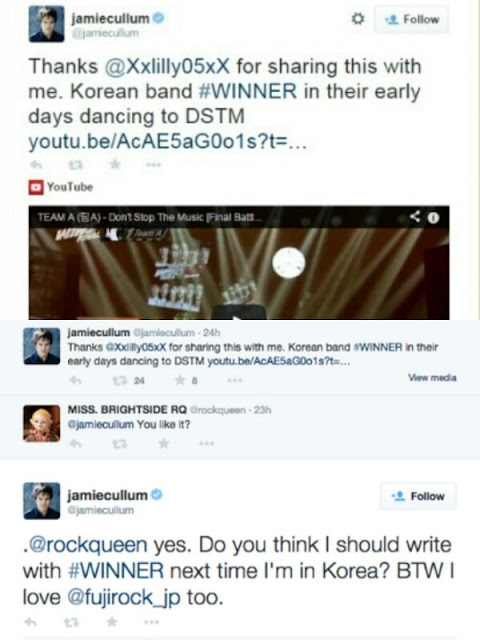This screenshot has height=640, width=480.
Task: Play the TEAM A Don't Stop The Music video
Action: (x=239, y=313)
